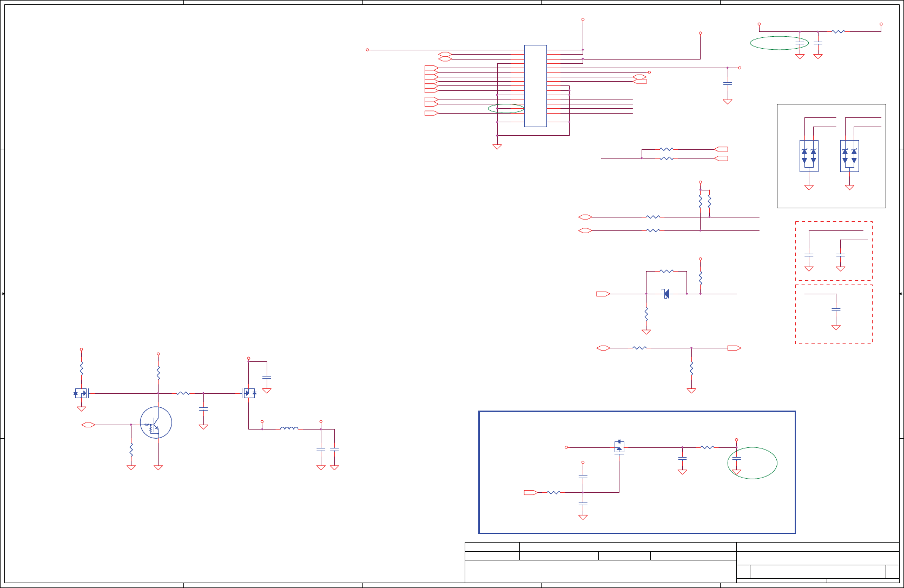Select the green ellipse beside the IC pins

click(x=506, y=108)
